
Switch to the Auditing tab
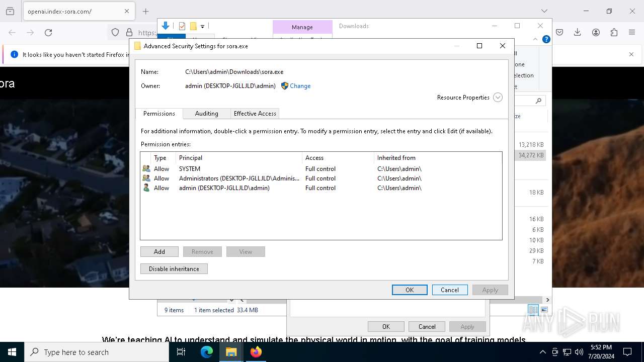point(207,114)
